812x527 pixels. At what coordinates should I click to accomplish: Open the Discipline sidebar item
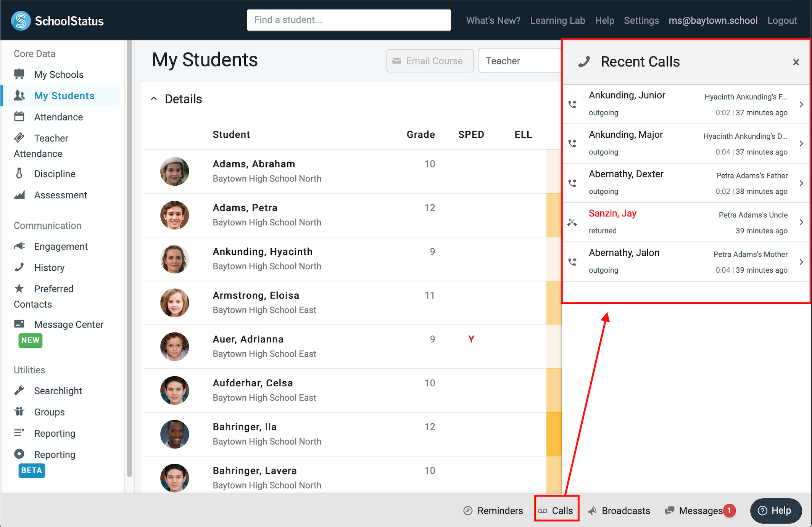(x=55, y=174)
